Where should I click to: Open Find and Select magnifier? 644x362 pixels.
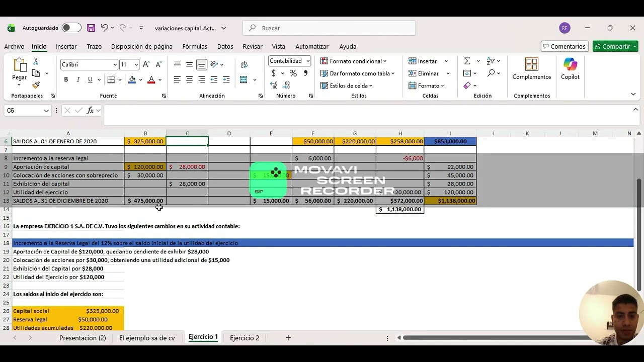point(491,73)
